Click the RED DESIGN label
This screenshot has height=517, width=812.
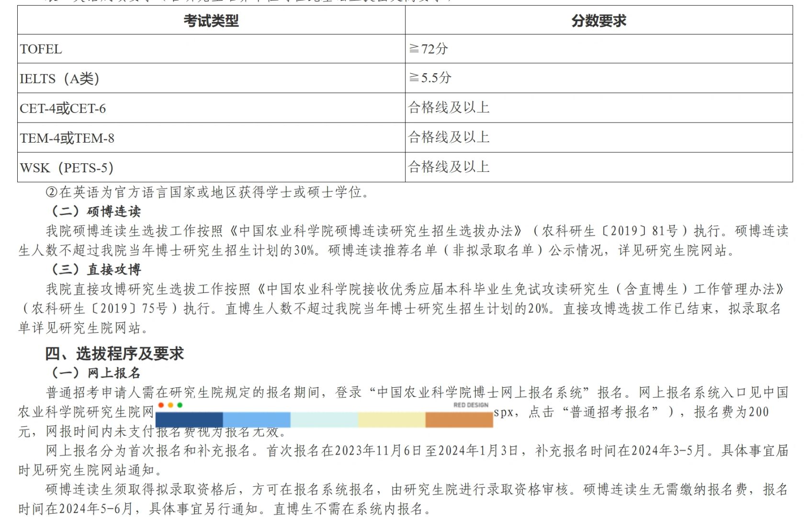pos(471,405)
